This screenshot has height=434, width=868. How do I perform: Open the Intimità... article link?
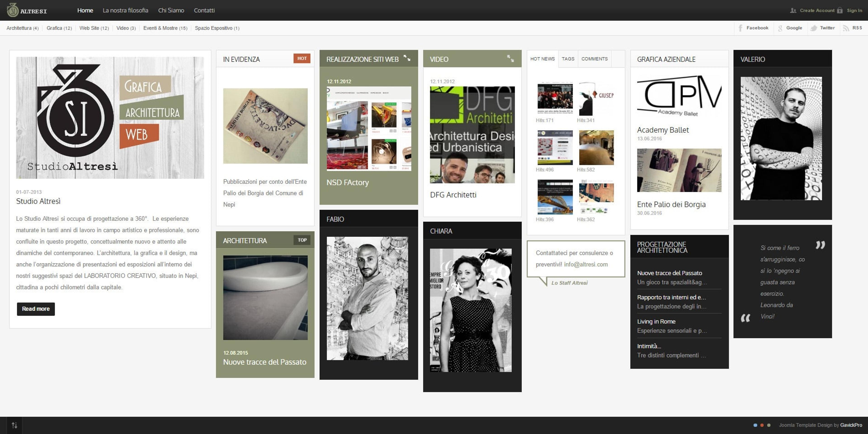coord(649,346)
